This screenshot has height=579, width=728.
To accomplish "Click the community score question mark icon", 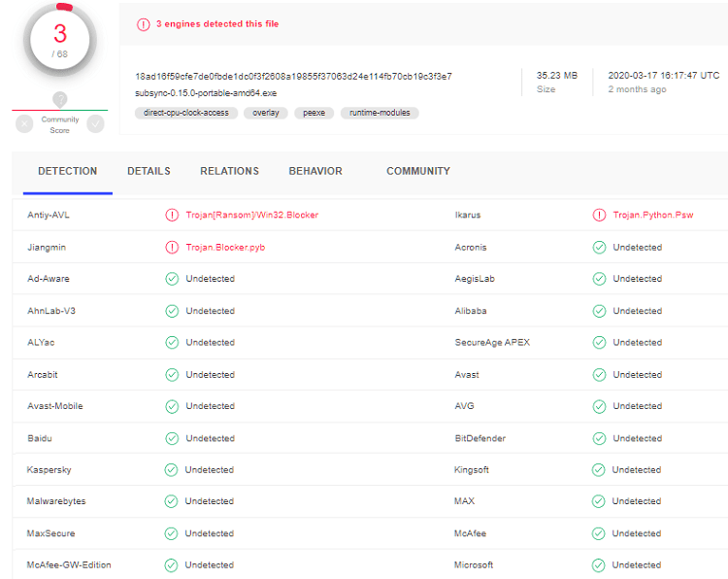I will [60, 99].
